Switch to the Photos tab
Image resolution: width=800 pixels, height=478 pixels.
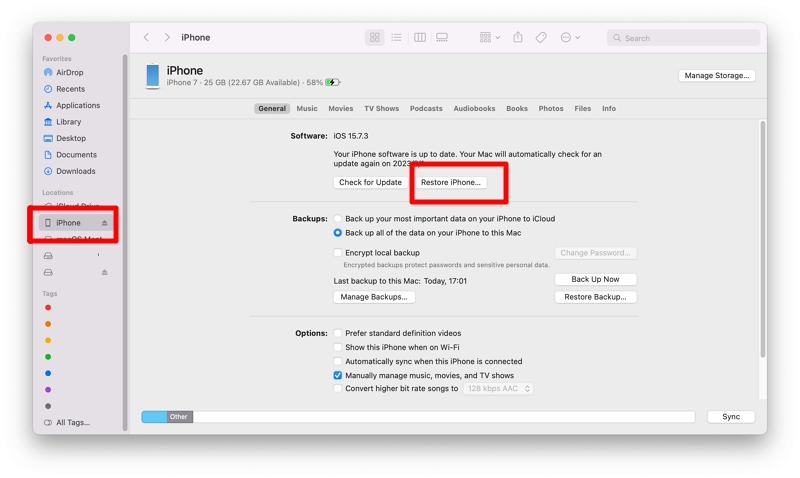coord(551,108)
